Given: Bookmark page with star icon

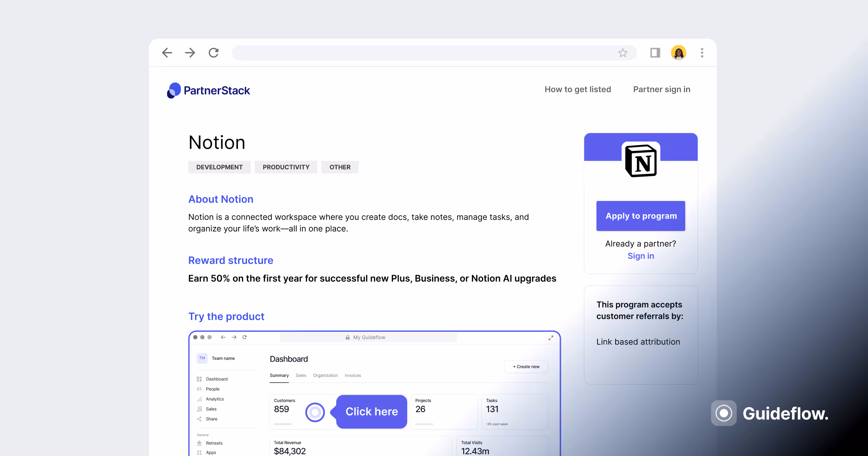Looking at the screenshot, I should (x=622, y=53).
